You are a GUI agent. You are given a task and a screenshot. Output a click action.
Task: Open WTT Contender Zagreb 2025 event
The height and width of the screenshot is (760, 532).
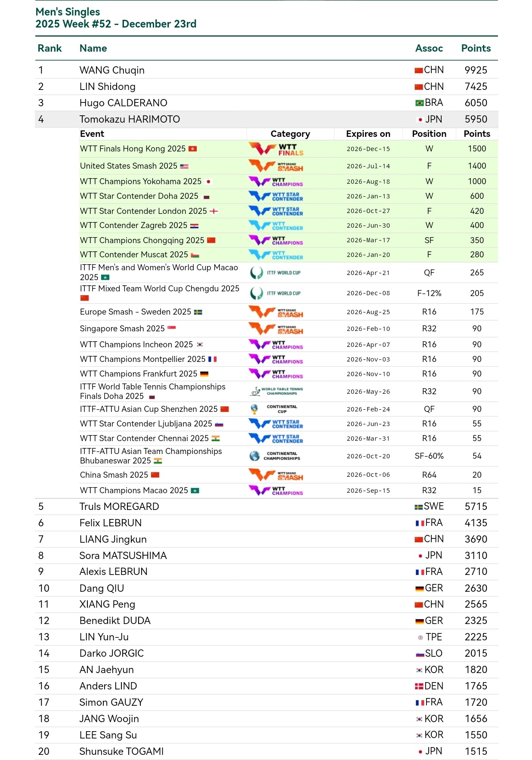(133, 226)
